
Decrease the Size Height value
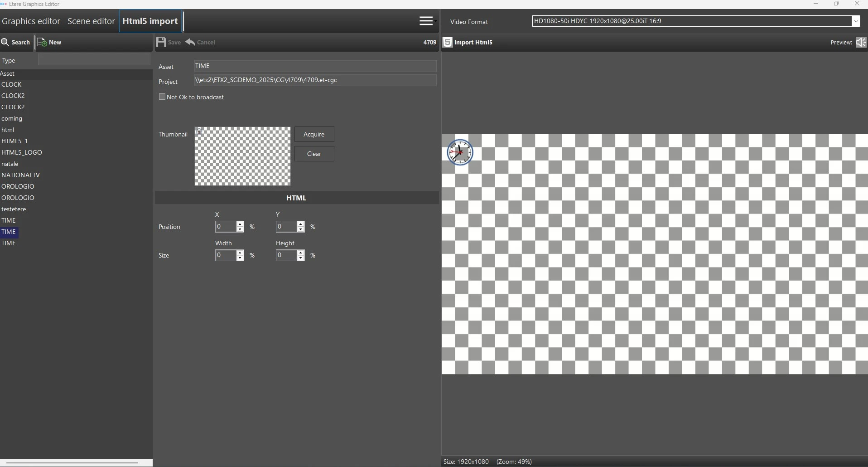[x=301, y=258]
